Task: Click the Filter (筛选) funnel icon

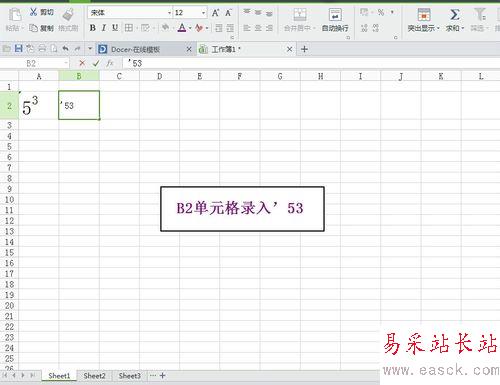Action: click(x=480, y=15)
